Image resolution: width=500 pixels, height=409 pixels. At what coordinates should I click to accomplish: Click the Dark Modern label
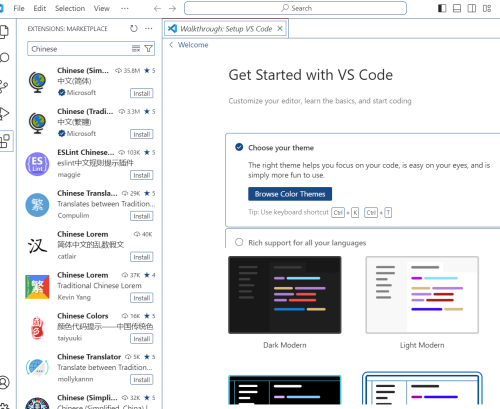tap(285, 345)
